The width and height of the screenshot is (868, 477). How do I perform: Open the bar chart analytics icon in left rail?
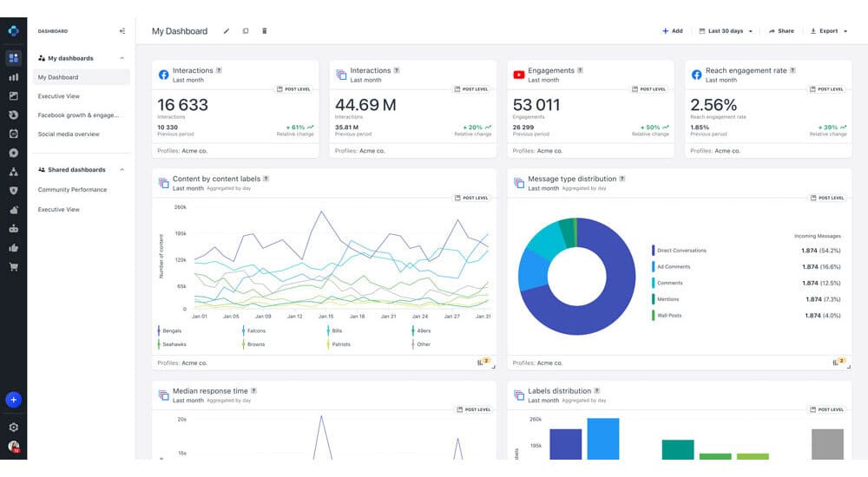(13, 77)
